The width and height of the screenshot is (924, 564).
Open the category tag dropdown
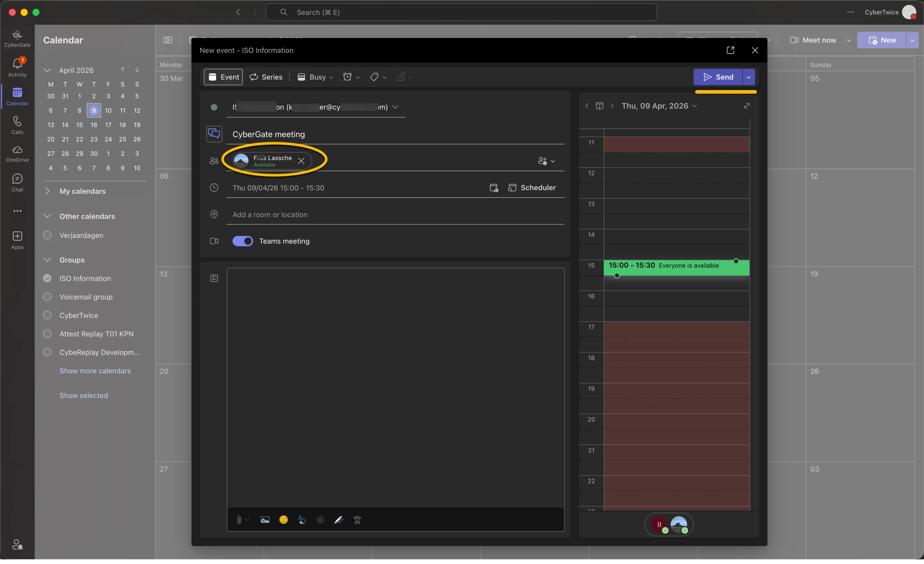(x=378, y=77)
